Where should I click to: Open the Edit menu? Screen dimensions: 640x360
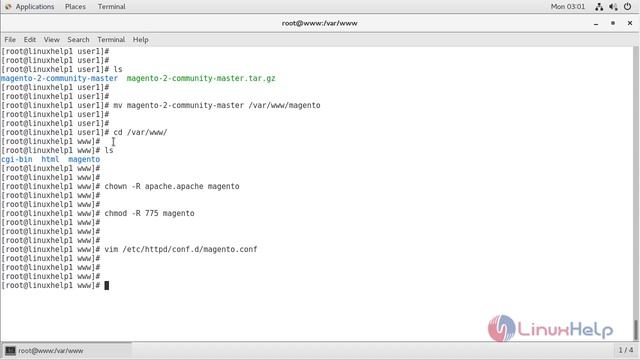[x=30, y=40]
